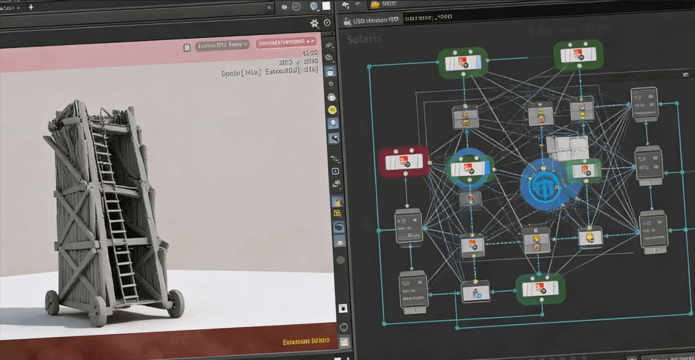
Task: Click the topmost icon in viewport side toolbar
Action: (329, 45)
